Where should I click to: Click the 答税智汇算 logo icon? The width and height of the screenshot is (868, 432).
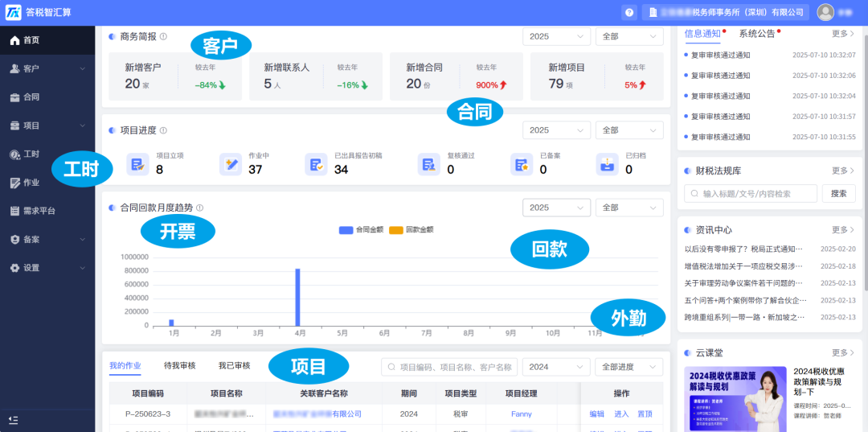14,12
